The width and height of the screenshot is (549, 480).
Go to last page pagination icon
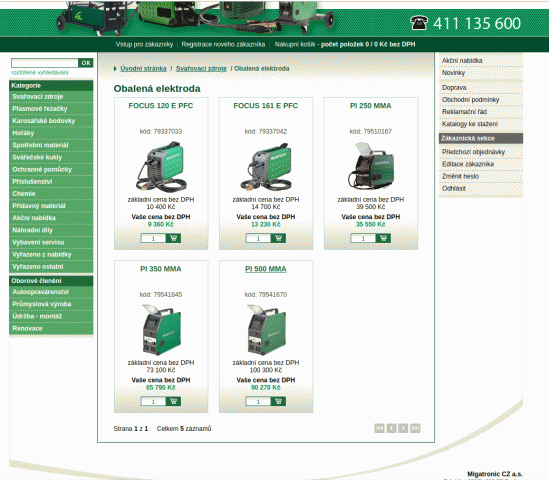tap(415, 428)
